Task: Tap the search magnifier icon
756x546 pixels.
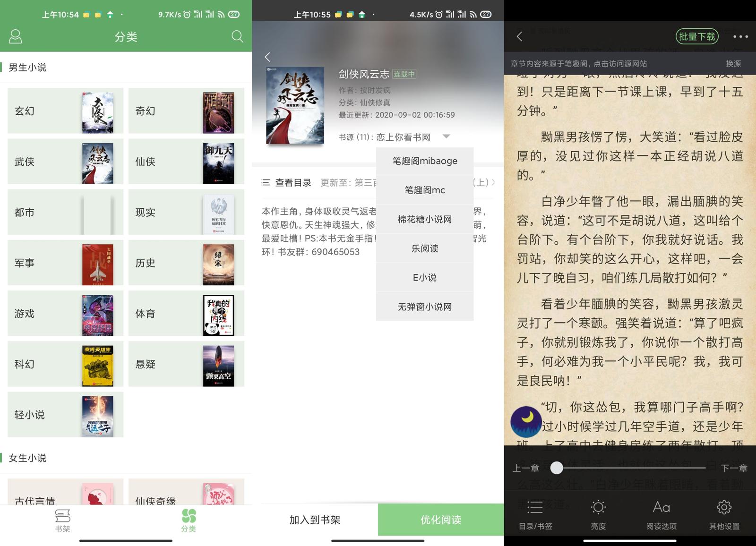Action: [237, 36]
